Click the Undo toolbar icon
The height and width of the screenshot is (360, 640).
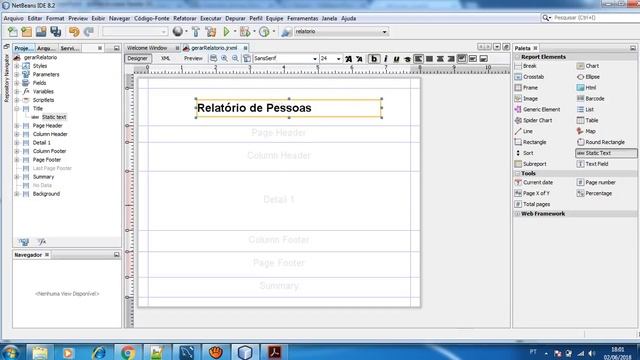pos(74,32)
